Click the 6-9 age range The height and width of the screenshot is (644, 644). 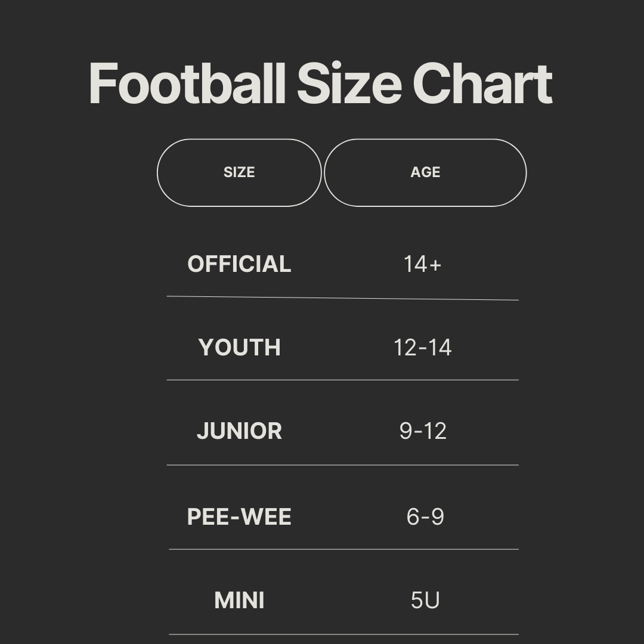coord(425,517)
